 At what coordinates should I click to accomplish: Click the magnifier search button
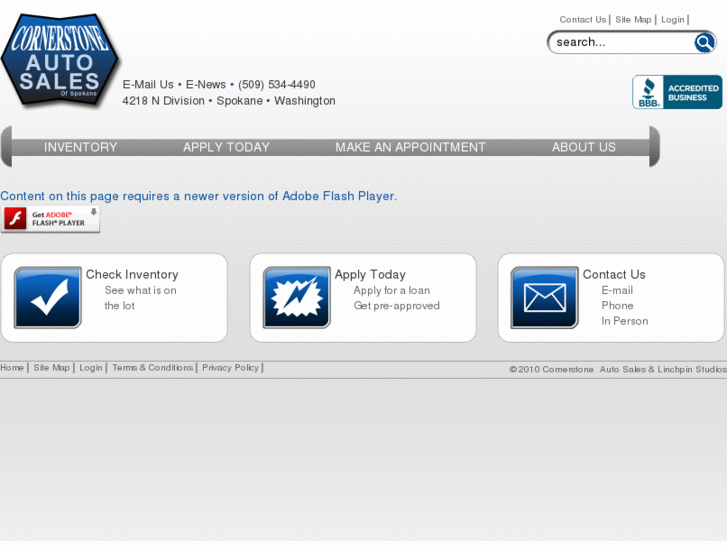pos(704,42)
